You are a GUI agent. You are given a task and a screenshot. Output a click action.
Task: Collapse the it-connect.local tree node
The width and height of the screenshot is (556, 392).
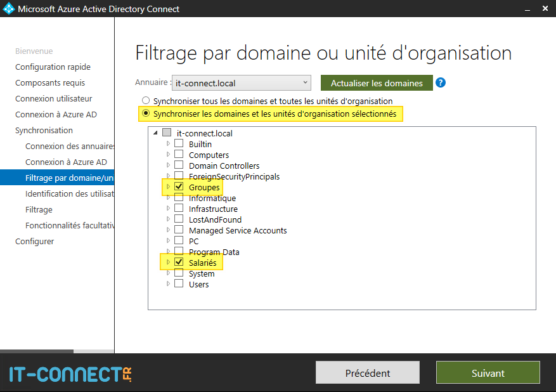(155, 133)
